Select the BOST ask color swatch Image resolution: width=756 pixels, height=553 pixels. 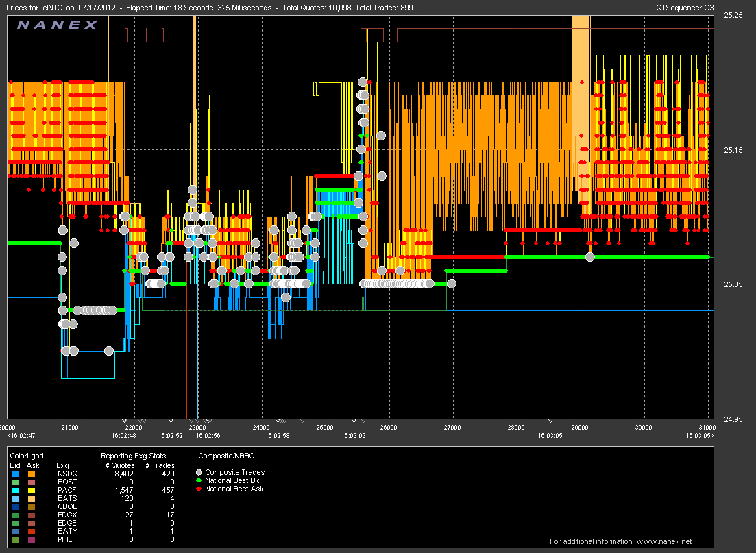click(32, 482)
